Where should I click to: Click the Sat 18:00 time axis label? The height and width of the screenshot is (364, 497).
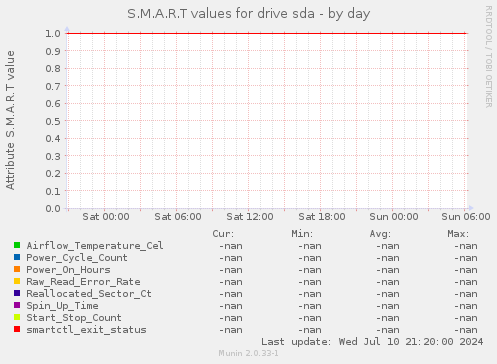coord(322,217)
